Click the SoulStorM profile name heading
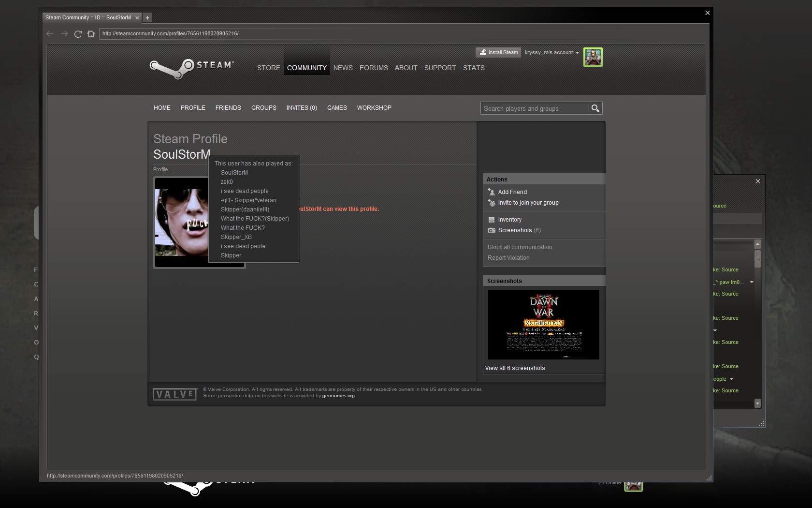The image size is (812, 508). pyautogui.click(x=182, y=154)
